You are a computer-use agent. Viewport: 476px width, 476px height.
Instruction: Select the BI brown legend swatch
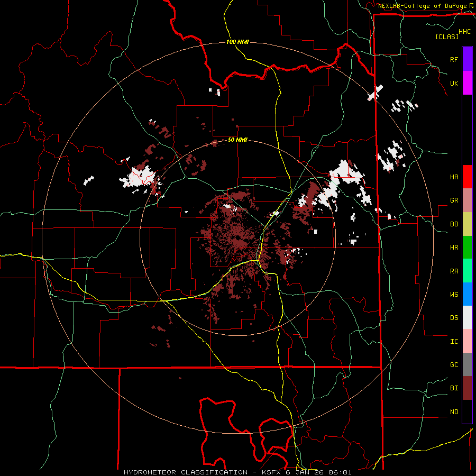tap(467, 388)
